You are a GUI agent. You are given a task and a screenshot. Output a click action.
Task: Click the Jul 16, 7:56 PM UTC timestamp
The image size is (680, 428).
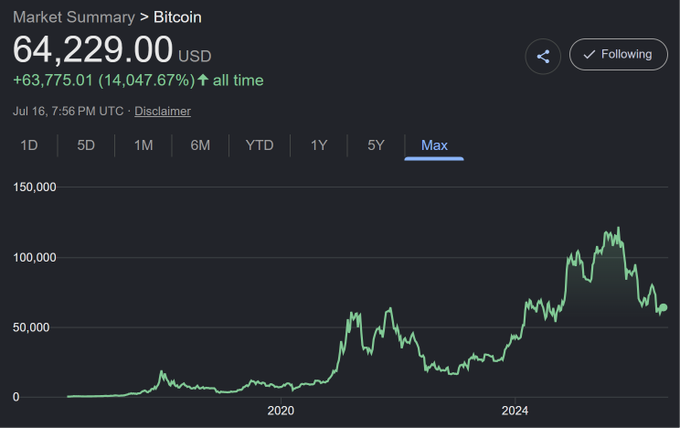click(68, 111)
